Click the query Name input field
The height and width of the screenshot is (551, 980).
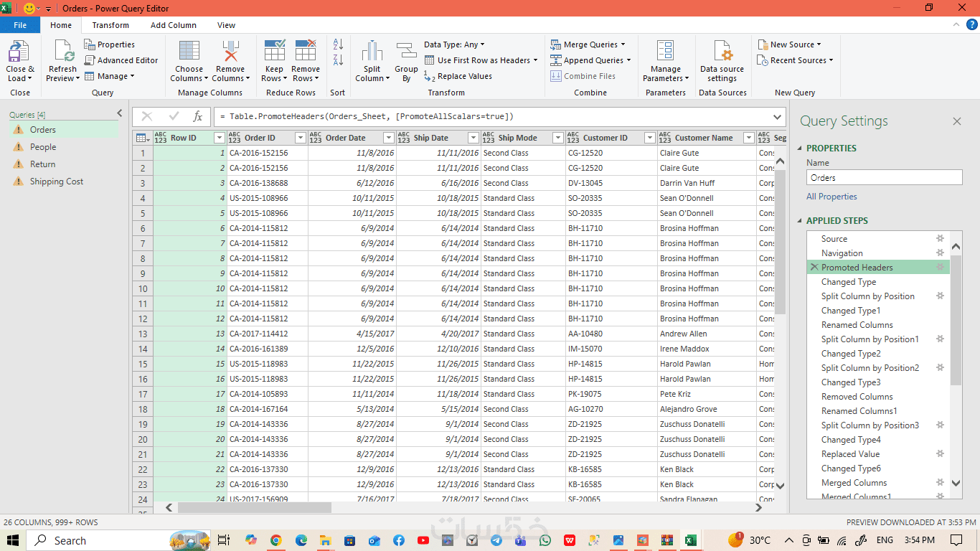[x=884, y=177]
